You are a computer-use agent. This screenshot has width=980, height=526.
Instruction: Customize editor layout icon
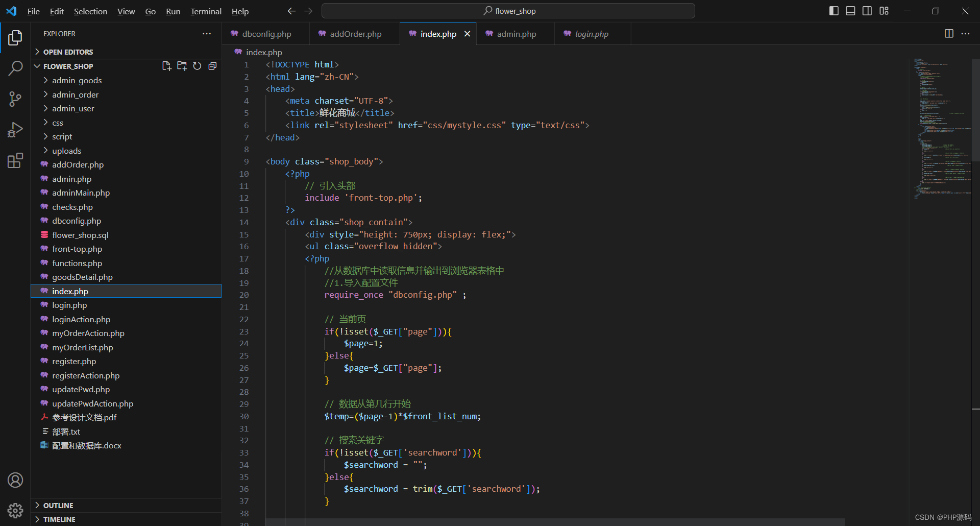(x=884, y=11)
